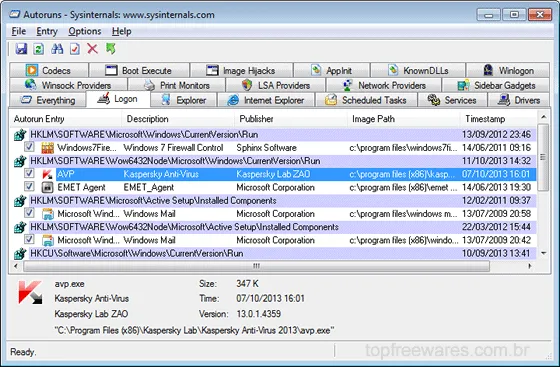560x367 pixels.
Task: Open the Internet Explorer tab
Action: (x=266, y=100)
